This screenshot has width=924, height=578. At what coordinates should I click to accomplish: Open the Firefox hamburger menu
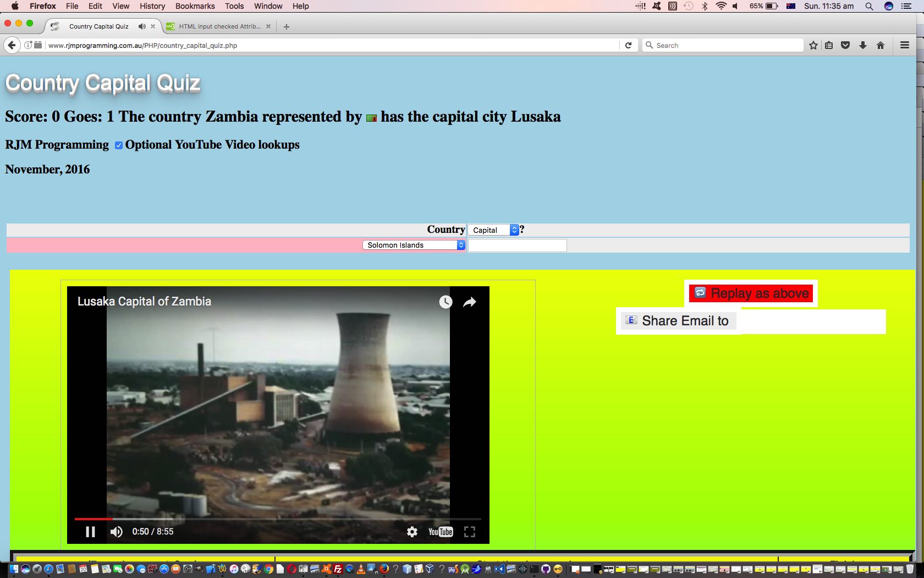click(905, 45)
